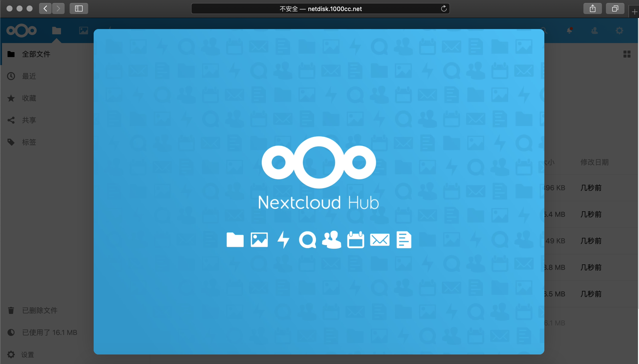
Task: Open the notifications bell
Action: pos(569,31)
